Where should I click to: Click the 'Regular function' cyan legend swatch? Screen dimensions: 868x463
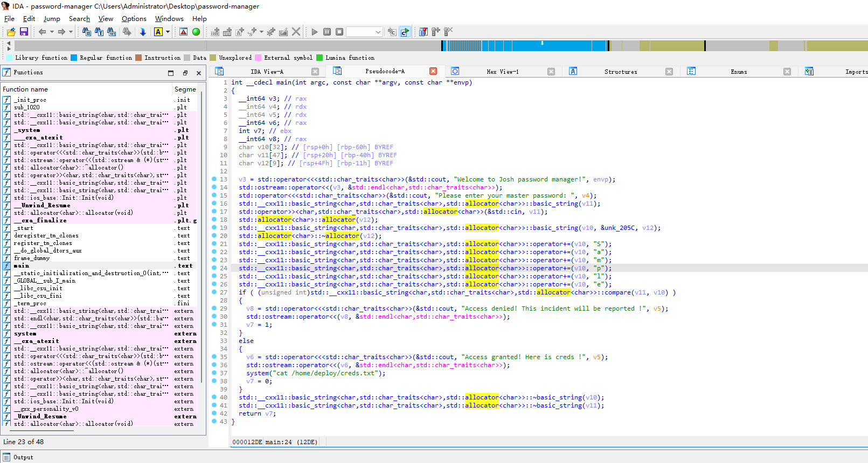[x=74, y=58]
